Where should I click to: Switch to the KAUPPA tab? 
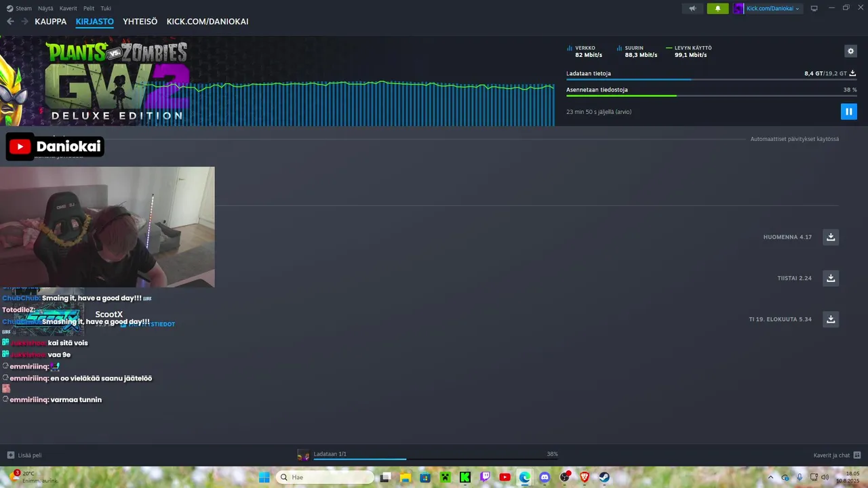(x=51, y=22)
